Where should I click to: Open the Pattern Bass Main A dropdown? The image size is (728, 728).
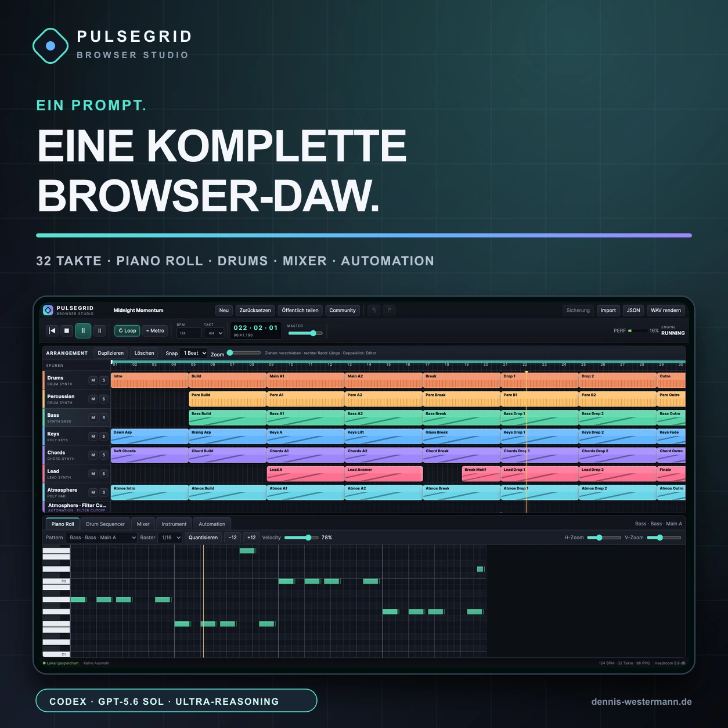[101, 538]
